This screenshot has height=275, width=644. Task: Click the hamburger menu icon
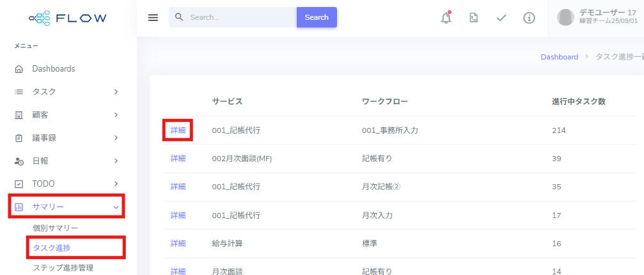(x=153, y=17)
